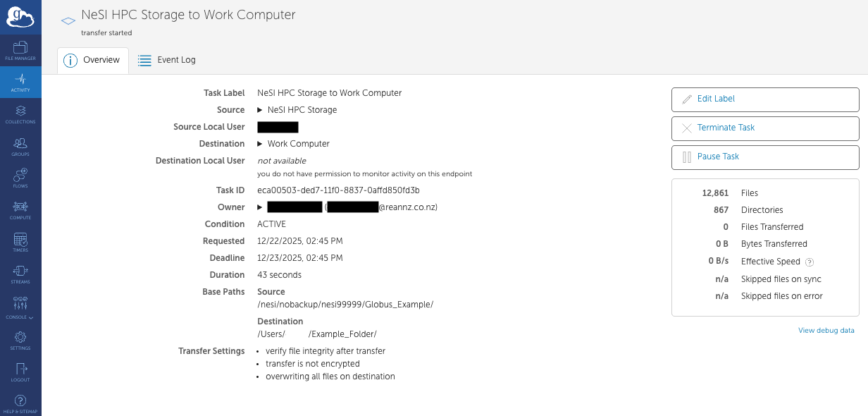Expand the Source NeSI HPC Storage triangle
Screen dimensions: 868x416
260,110
